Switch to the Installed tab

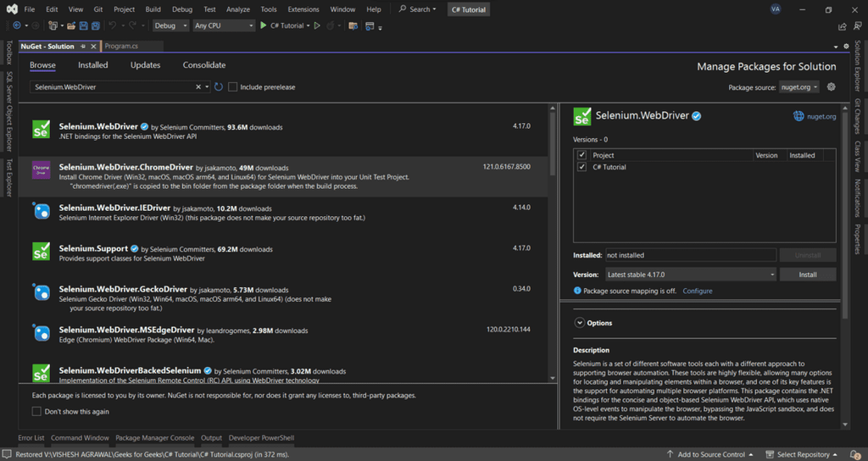click(x=93, y=64)
